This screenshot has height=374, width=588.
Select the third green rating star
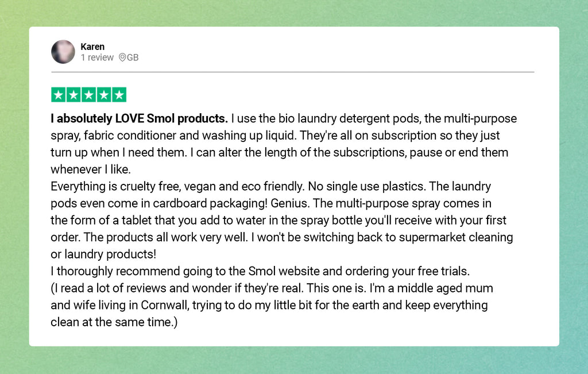(88, 95)
